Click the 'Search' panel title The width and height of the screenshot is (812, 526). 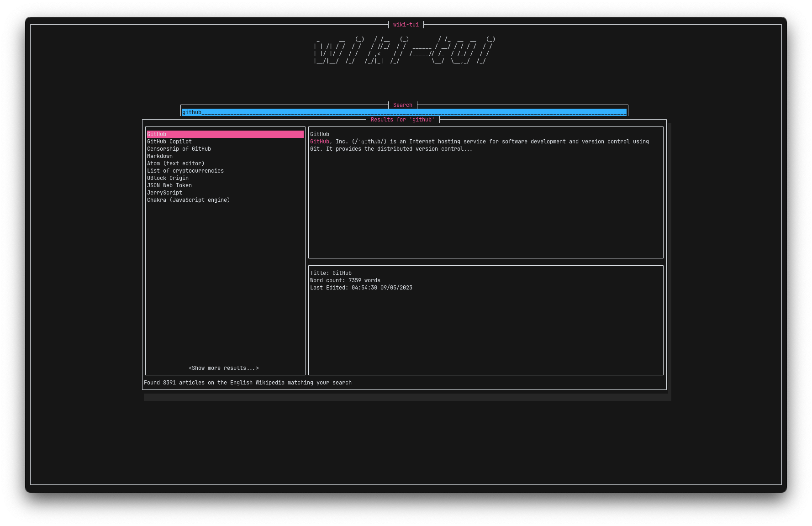point(403,105)
